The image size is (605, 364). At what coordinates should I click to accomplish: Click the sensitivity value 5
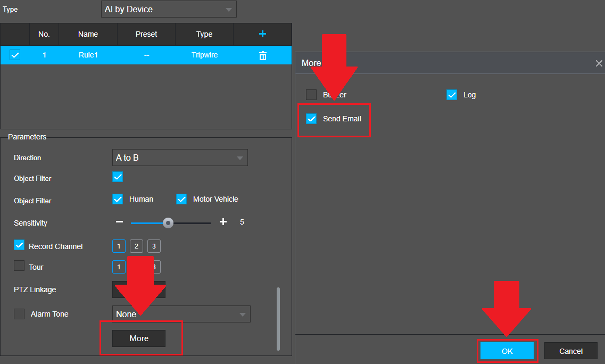click(242, 222)
